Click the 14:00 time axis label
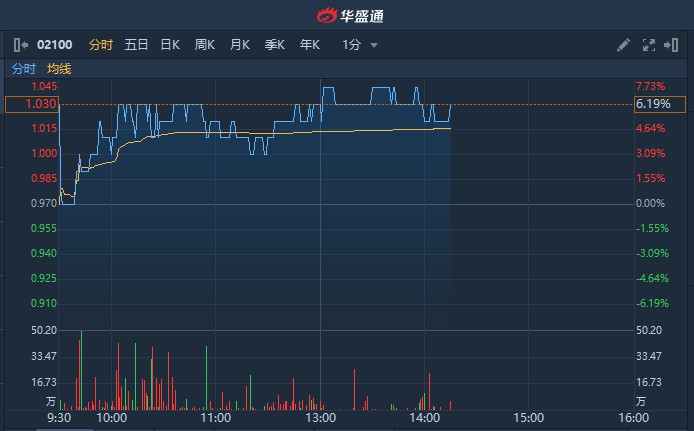This screenshot has width=694, height=431. (424, 418)
